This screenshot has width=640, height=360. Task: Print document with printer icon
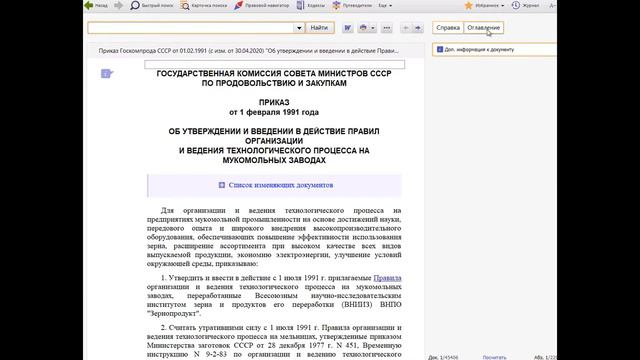[363, 28]
